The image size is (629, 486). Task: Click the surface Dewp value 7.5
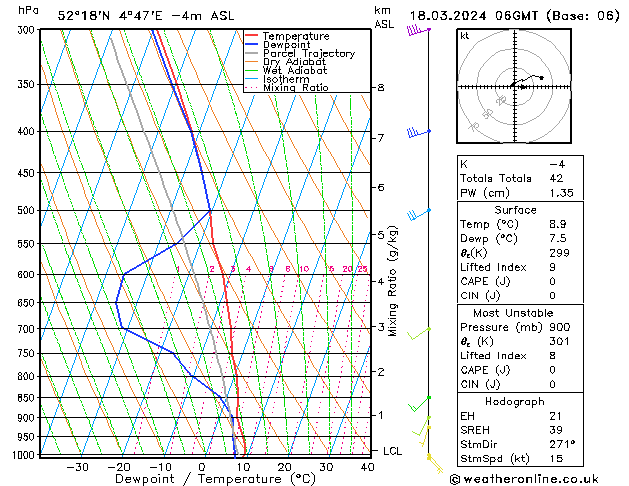(x=558, y=239)
